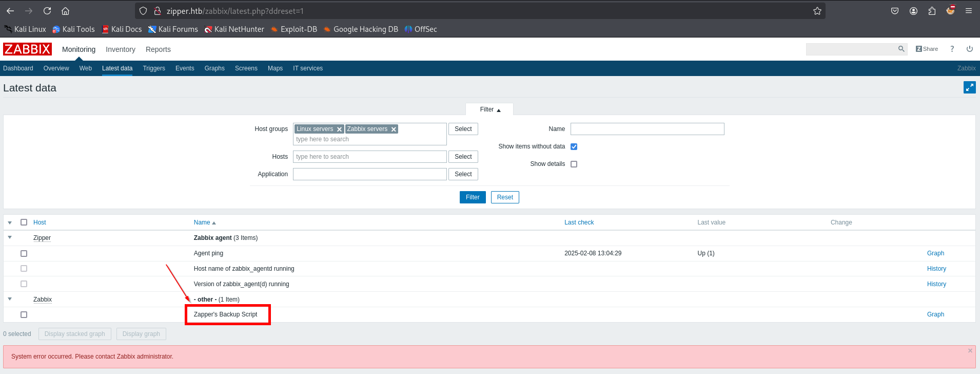Image resolution: width=980 pixels, height=374 pixels.
Task: Sign out with the power icon
Action: (x=970, y=49)
